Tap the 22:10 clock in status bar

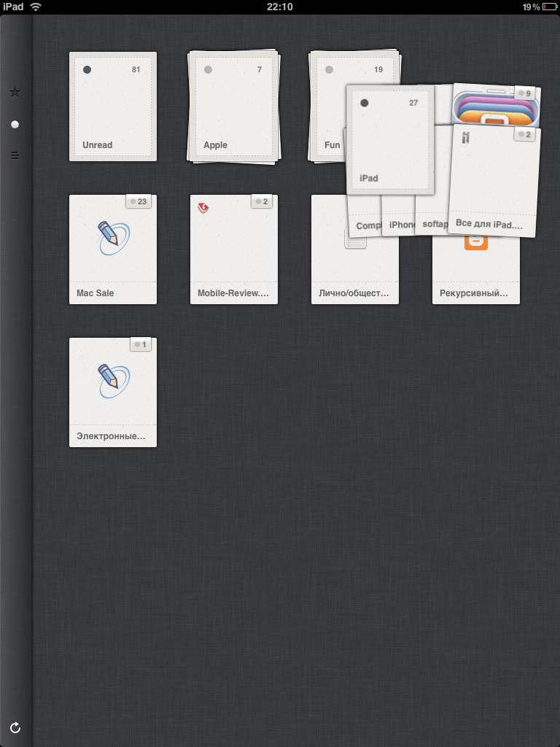[279, 7]
